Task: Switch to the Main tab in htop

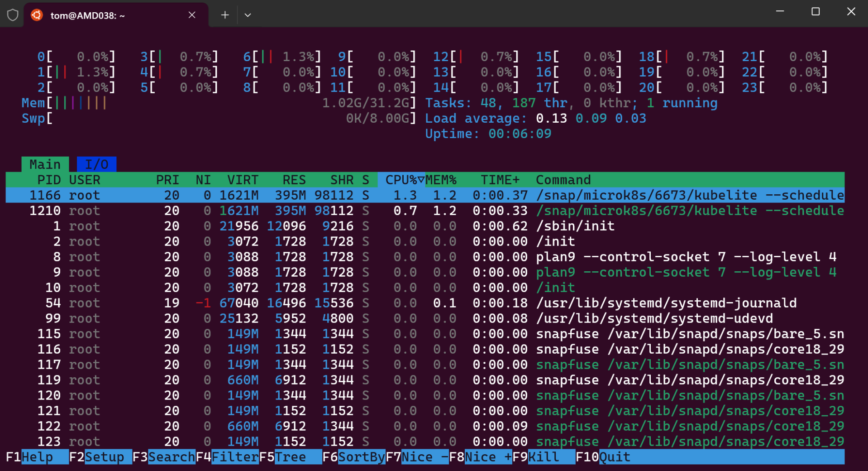Action: [44, 164]
